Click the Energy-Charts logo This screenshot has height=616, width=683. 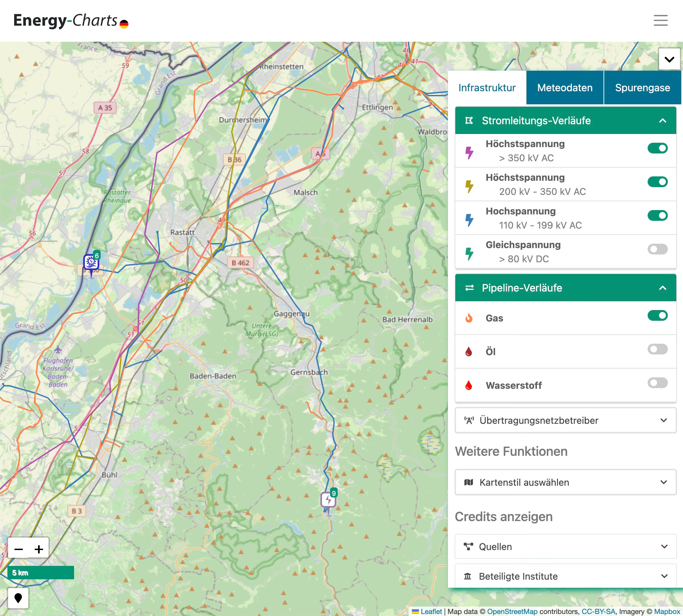click(x=65, y=20)
